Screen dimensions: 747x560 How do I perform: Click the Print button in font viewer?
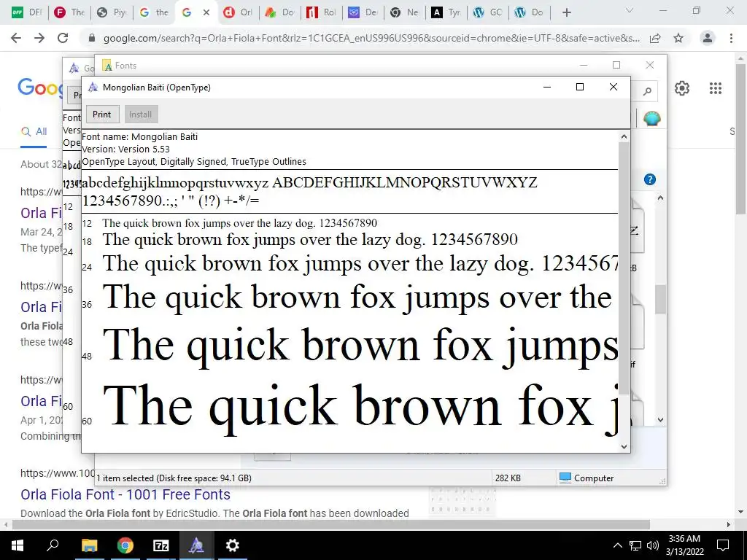tap(102, 114)
